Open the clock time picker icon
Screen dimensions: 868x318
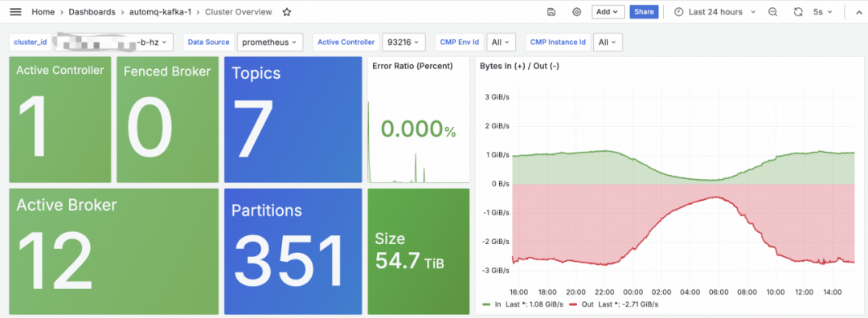[x=678, y=12]
